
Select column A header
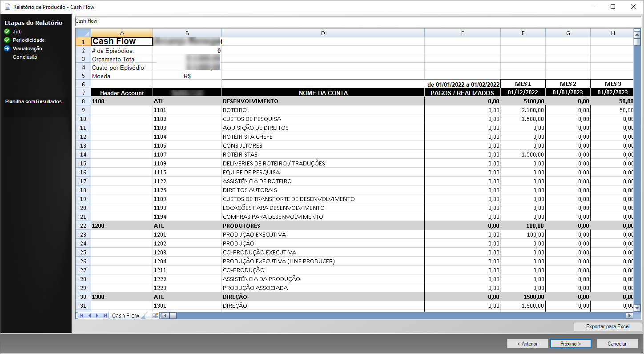tap(122, 33)
